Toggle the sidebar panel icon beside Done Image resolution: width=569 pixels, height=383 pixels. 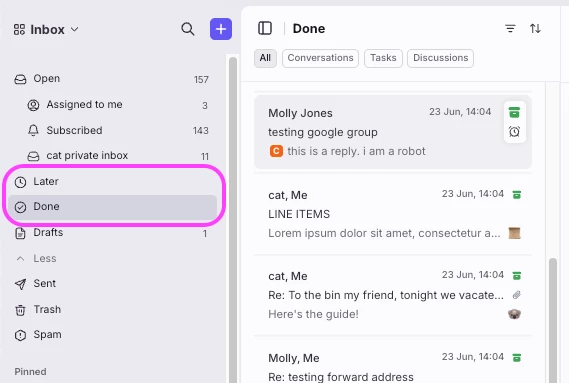(265, 28)
